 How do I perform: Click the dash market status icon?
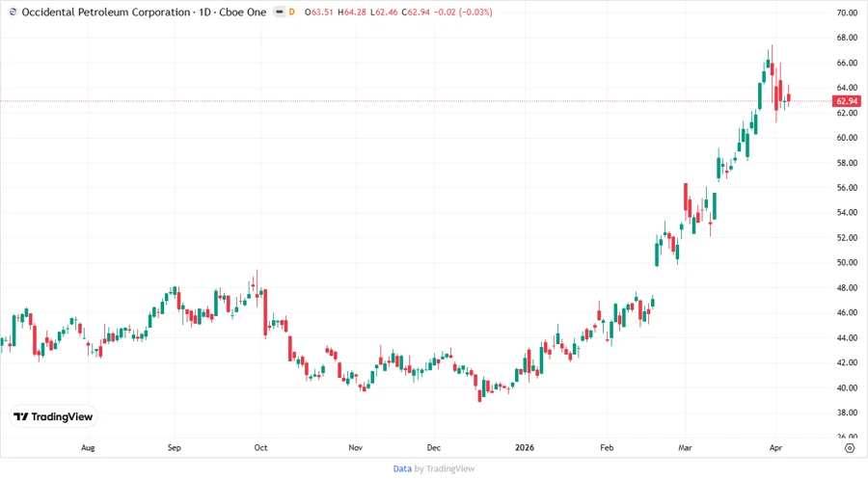click(x=280, y=12)
